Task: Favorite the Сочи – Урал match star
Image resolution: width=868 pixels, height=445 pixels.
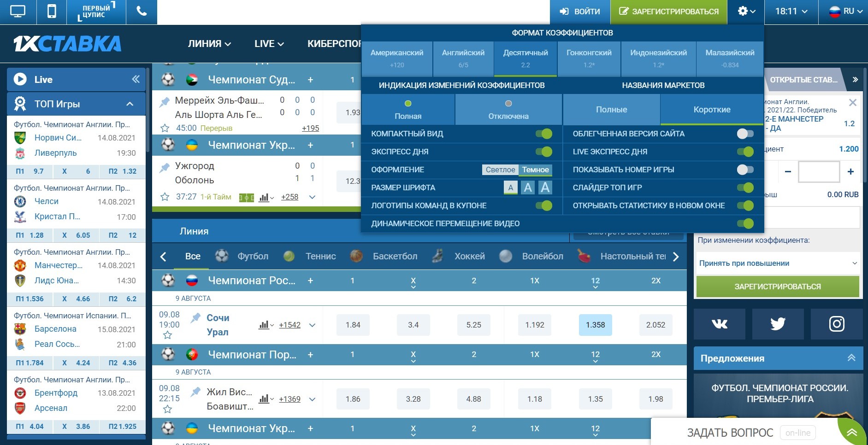Action: (x=167, y=335)
